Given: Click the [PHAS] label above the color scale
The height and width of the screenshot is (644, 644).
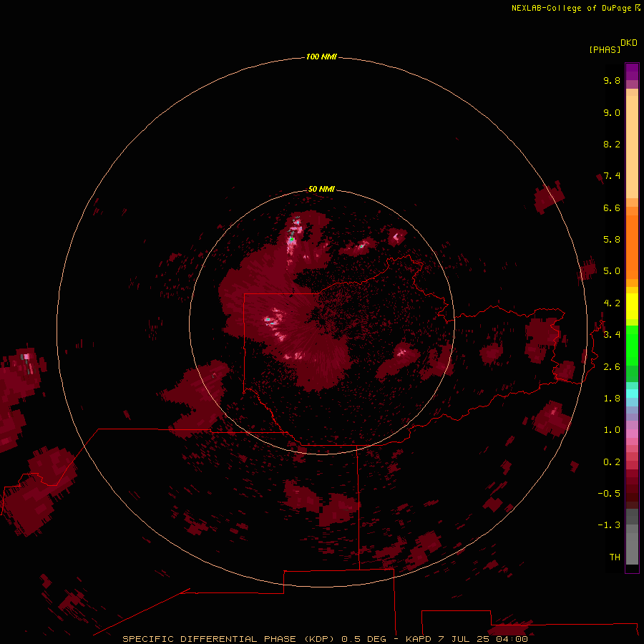Looking at the screenshot, I should click(605, 49).
